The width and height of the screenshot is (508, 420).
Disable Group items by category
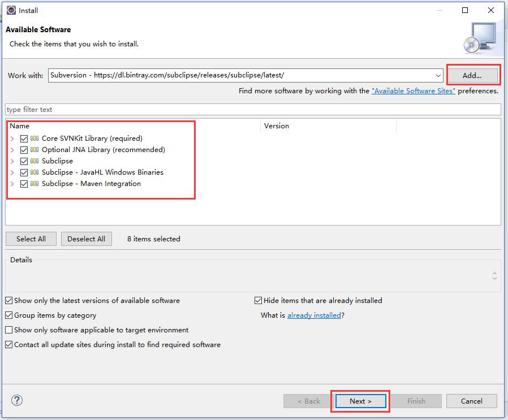(x=9, y=315)
